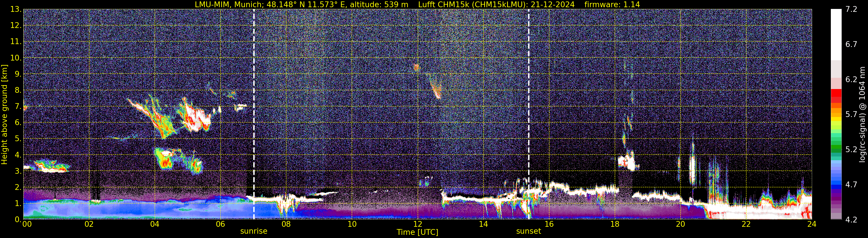
Task: Click the y-axis tick label '13.'
Action: 16,10
